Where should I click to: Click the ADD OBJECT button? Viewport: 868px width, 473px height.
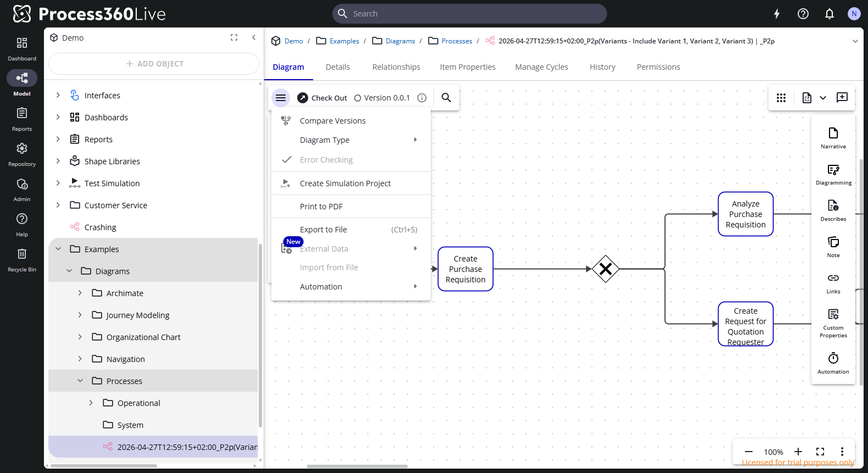(x=154, y=64)
